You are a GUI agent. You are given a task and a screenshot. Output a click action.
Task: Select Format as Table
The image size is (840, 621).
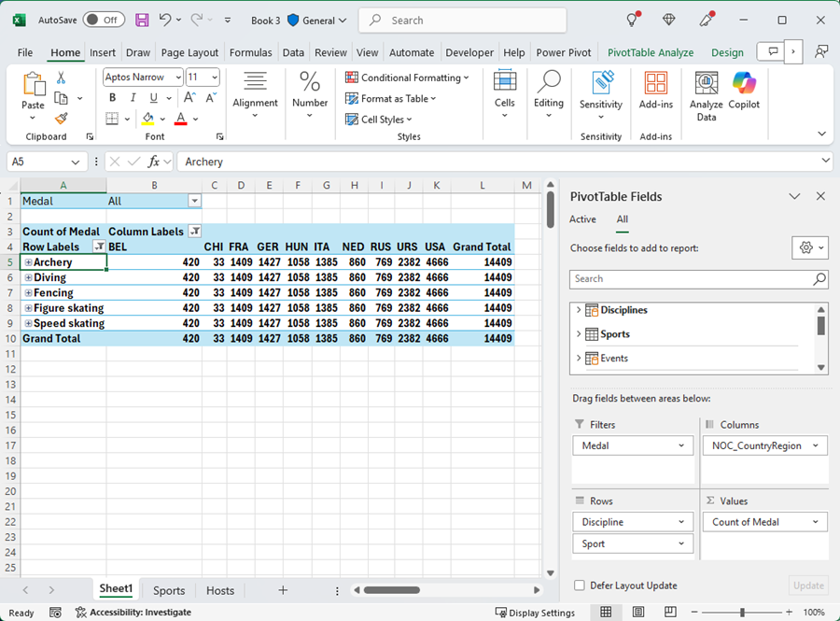[390, 98]
